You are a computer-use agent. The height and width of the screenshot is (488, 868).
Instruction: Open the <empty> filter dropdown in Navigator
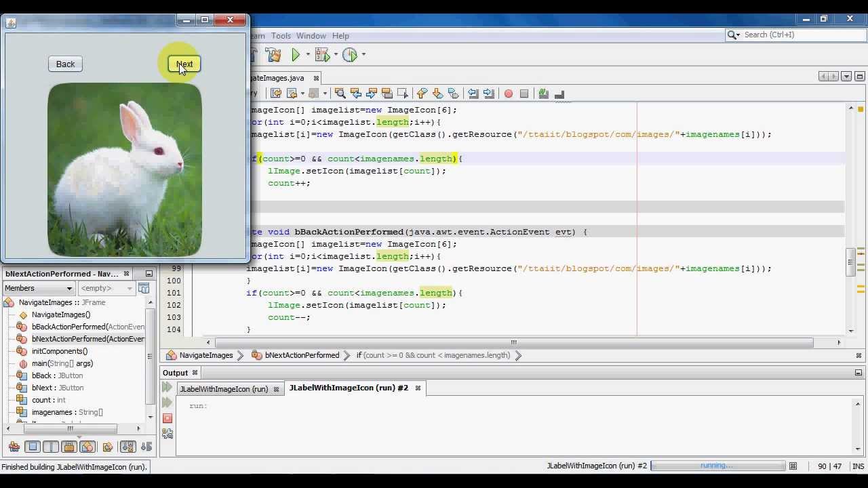click(x=106, y=288)
